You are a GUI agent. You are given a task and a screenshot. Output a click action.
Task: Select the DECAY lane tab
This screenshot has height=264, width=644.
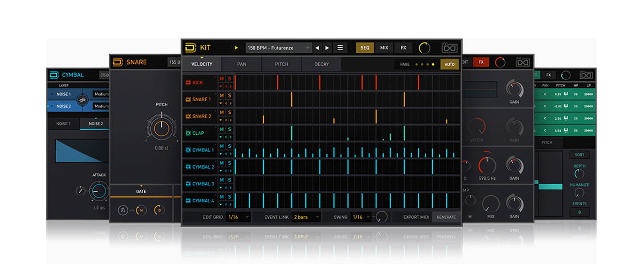pyautogui.click(x=321, y=64)
